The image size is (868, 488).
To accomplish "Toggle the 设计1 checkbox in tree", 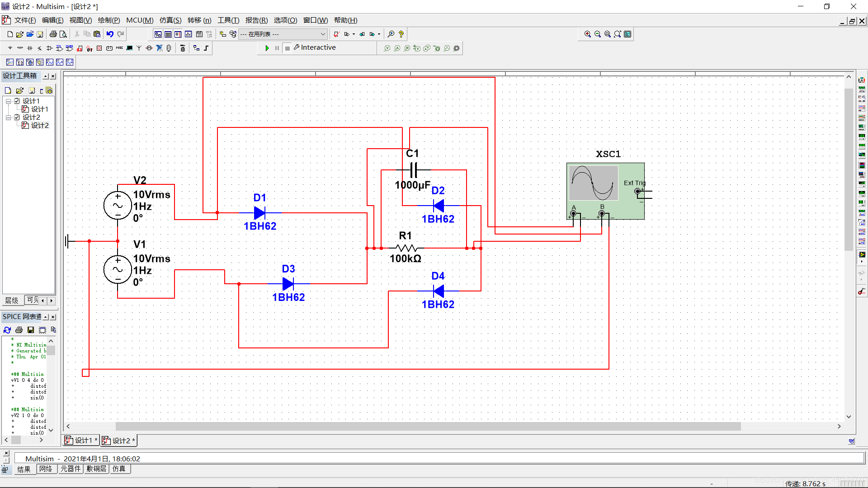I will click(x=17, y=101).
